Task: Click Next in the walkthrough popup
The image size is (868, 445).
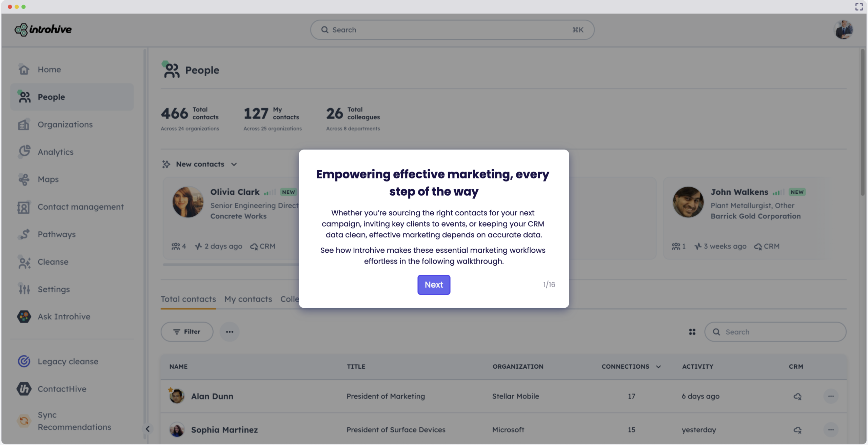Action: 434,285
